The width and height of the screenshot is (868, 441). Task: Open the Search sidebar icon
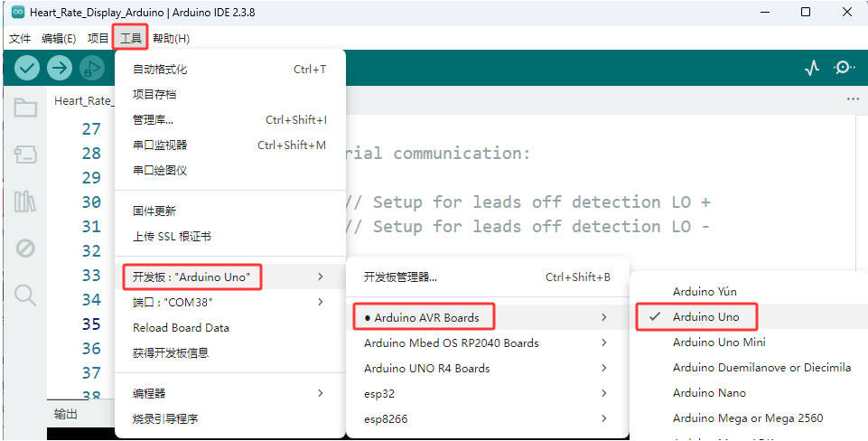[x=25, y=295]
